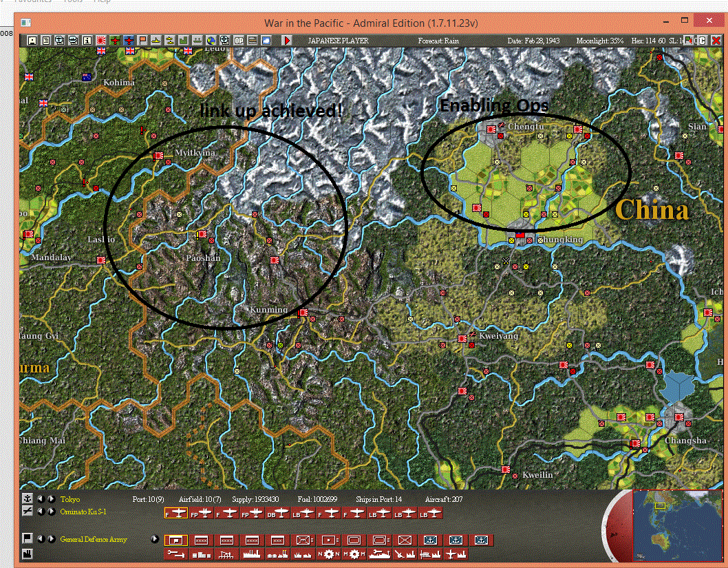This screenshot has height=568, width=728.
Task: Click the anchor port icon beside Tokyo
Action: 28,498
